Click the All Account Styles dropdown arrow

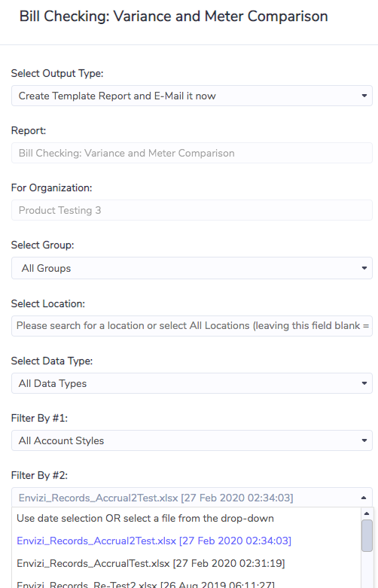coord(364,440)
